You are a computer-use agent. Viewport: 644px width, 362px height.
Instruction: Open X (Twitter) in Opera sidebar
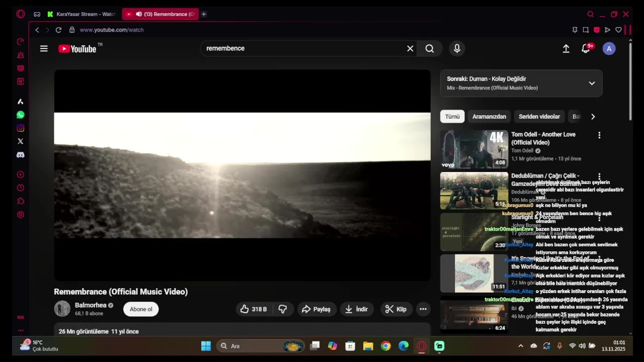21,141
